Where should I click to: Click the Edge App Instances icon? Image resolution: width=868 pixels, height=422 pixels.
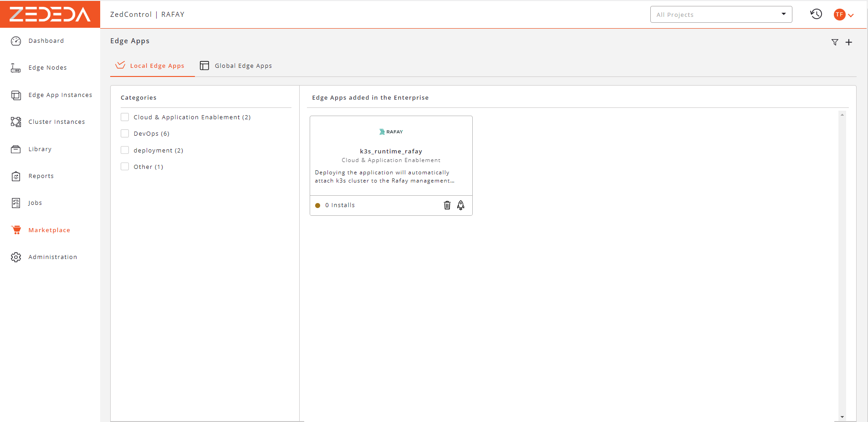pos(16,95)
